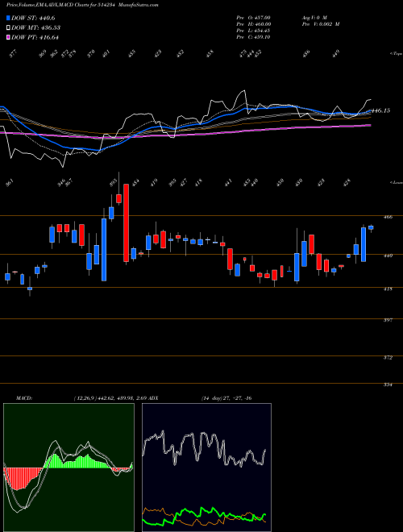The width and height of the screenshot is (403, 532).
Task: Select the 'DOW ST: 440.6' legend text
Action: (33, 19)
